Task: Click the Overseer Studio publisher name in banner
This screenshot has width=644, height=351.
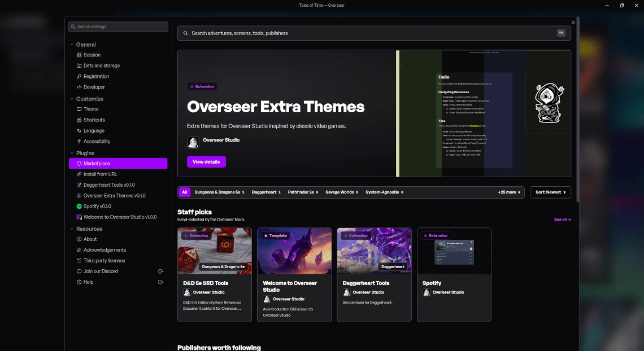Action: coord(221,140)
